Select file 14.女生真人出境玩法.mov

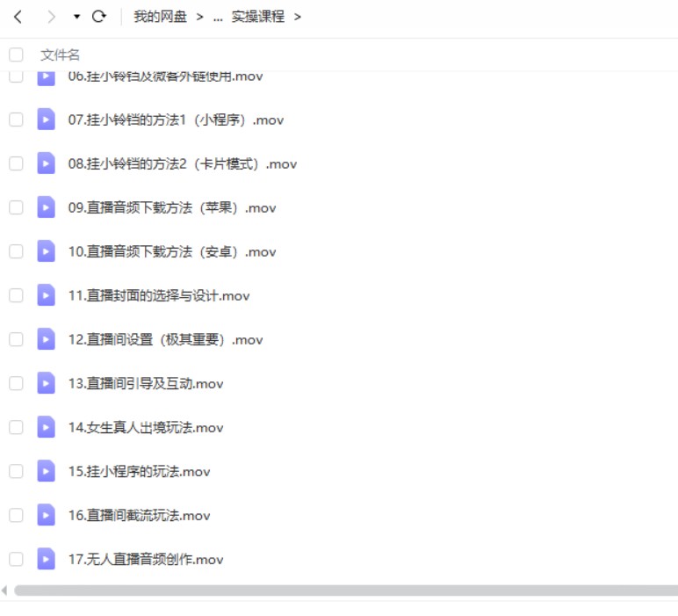[146, 428]
